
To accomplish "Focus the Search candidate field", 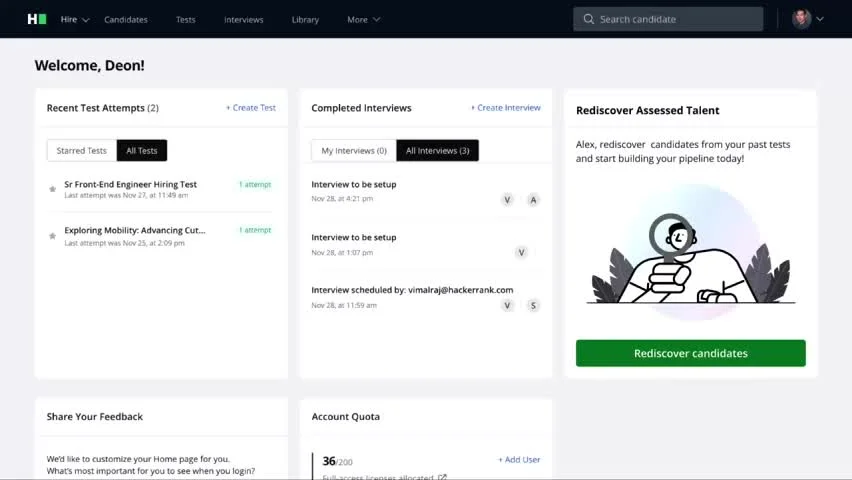I will (668, 19).
